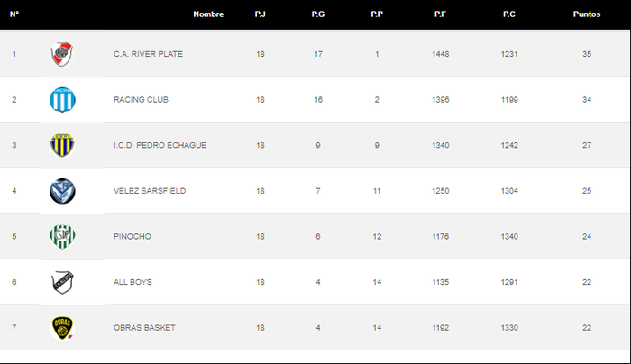Select the OBRAS BASKET team name

coord(144,328)
